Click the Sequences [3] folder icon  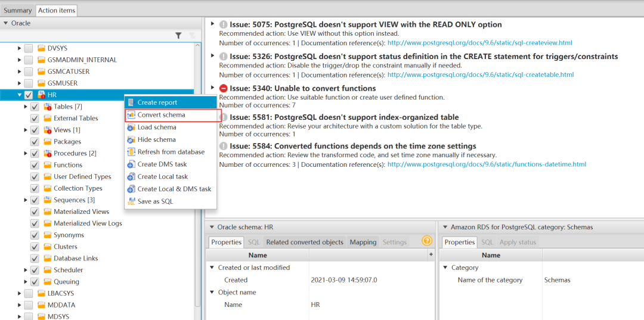[x=47, y=200]
